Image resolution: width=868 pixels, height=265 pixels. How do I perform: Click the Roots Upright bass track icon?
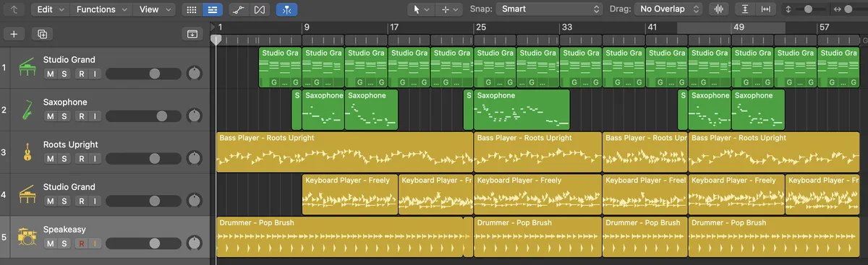click(x=27, y=152)
